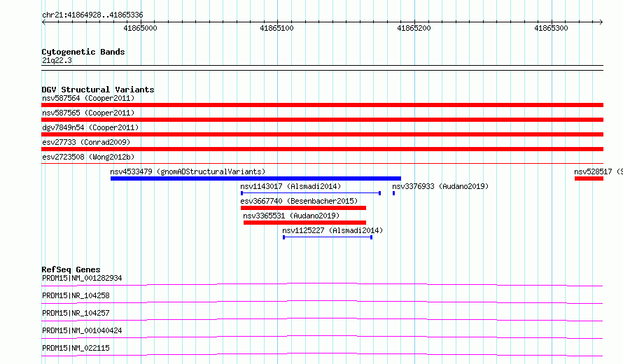Select nsv1143017 (Alsmadi2014) variant label
The height and width of the screenshot is (364, 623).
pyautogui.click(x=290, y=186)
